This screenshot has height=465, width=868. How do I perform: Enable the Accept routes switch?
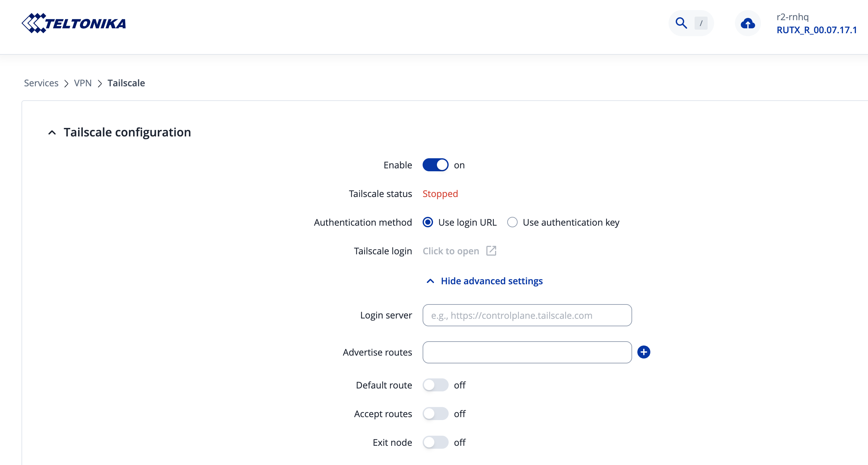(x=435, y=414)
